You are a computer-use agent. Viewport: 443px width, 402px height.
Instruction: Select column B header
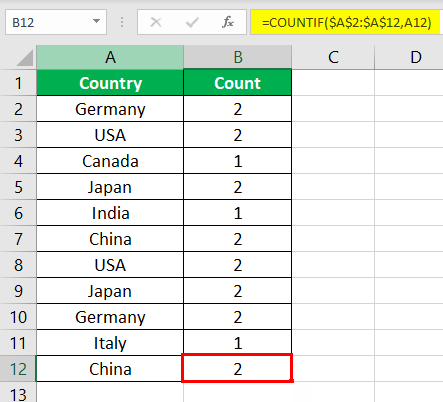[237, 57]
